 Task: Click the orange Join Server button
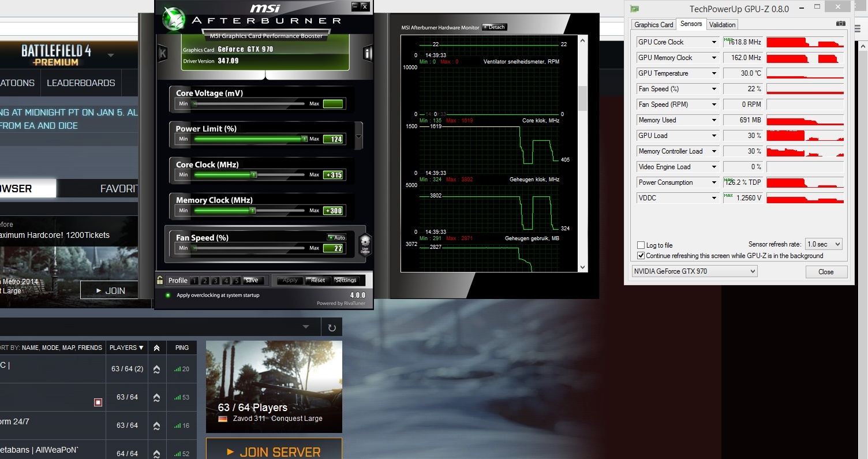point(274,449)
